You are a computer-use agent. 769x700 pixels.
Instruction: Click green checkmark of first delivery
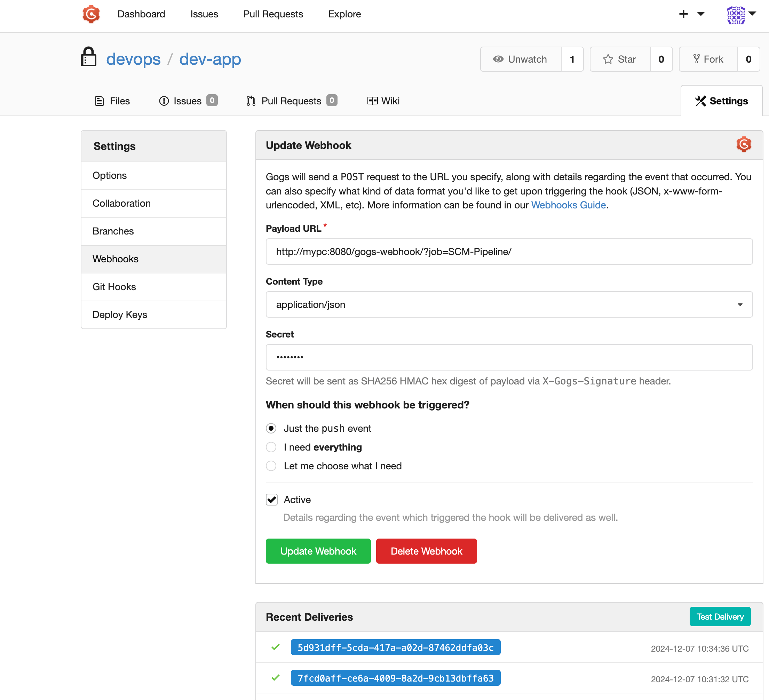coord(275,647)
